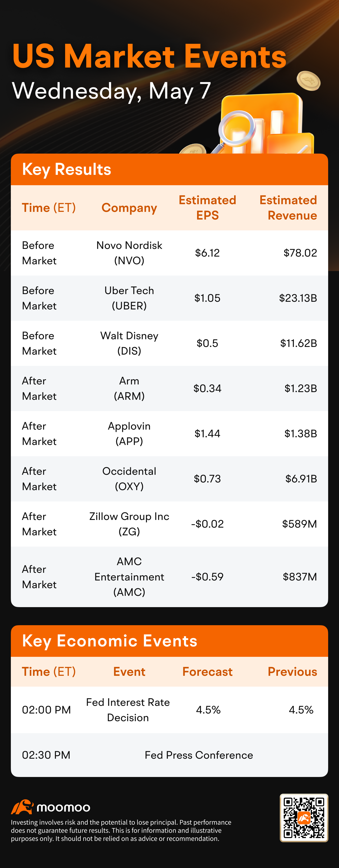Open the Novo Nordisk (NVO) row
Image resolution: width=339 pixels, height=868 pixels.
169,253
